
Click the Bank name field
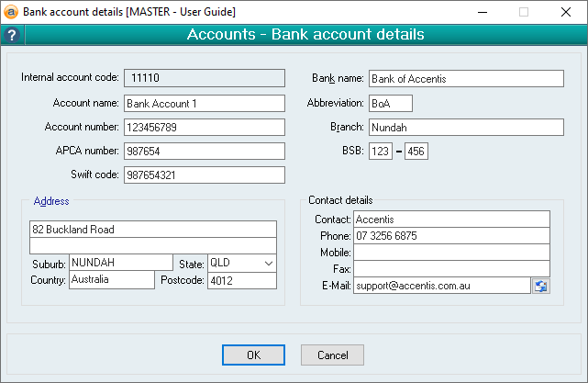click(x=465, y=79)
